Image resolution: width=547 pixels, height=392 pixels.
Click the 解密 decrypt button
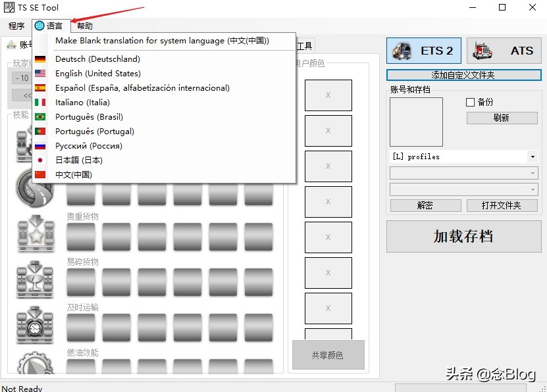pos(425,205)
